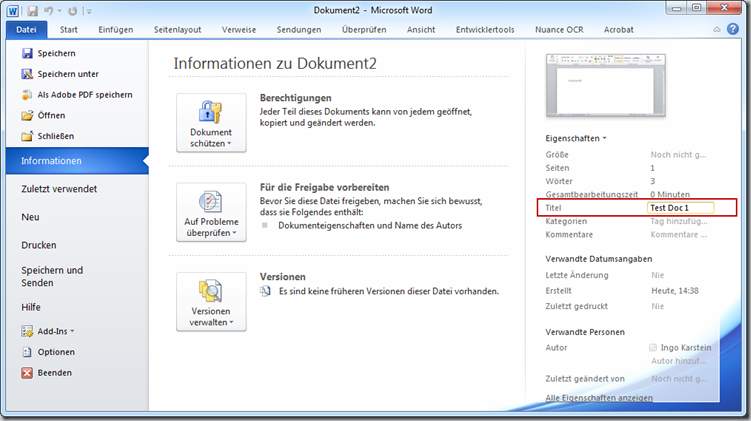
Task: Click the Versionen verwalten magnifier icon
Action: click(210, 291)
